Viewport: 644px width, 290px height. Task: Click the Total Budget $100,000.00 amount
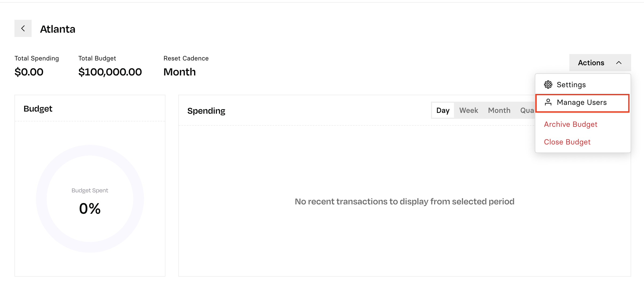coord(110,72)
